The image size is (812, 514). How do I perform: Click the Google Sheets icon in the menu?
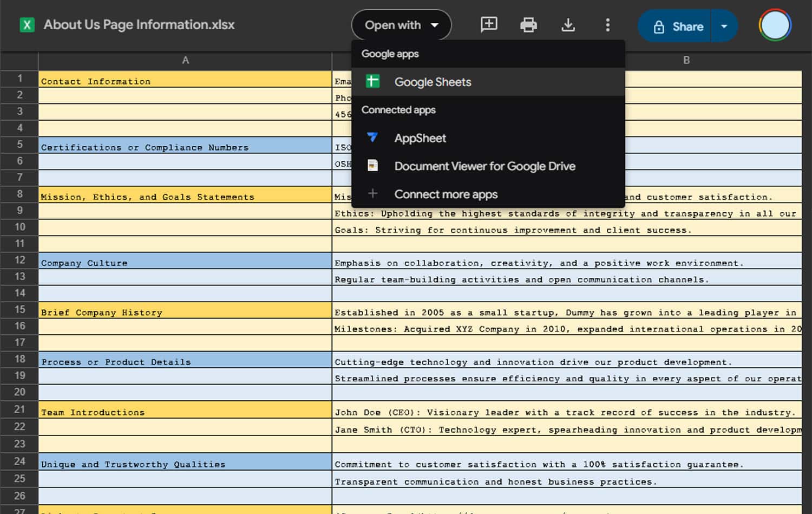click(373, 81)
